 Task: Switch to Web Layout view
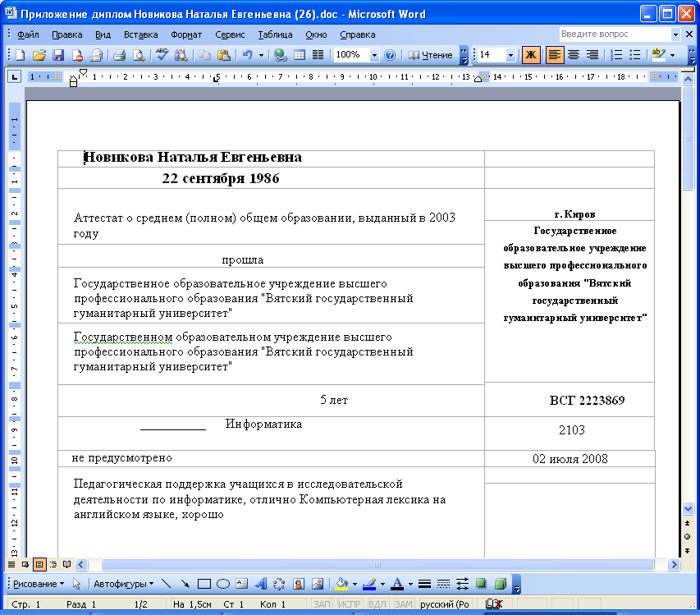pyautogui.click(x=25, y=565)
